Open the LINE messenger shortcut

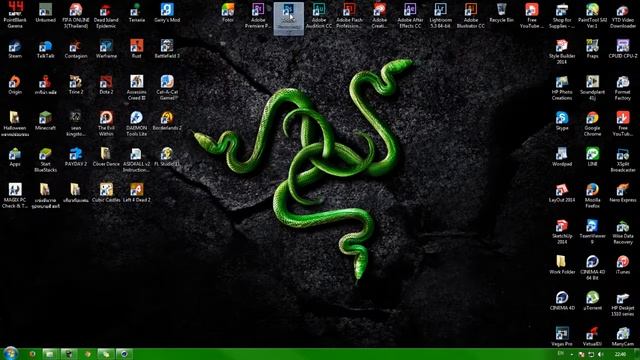click(x=592, y=157)
